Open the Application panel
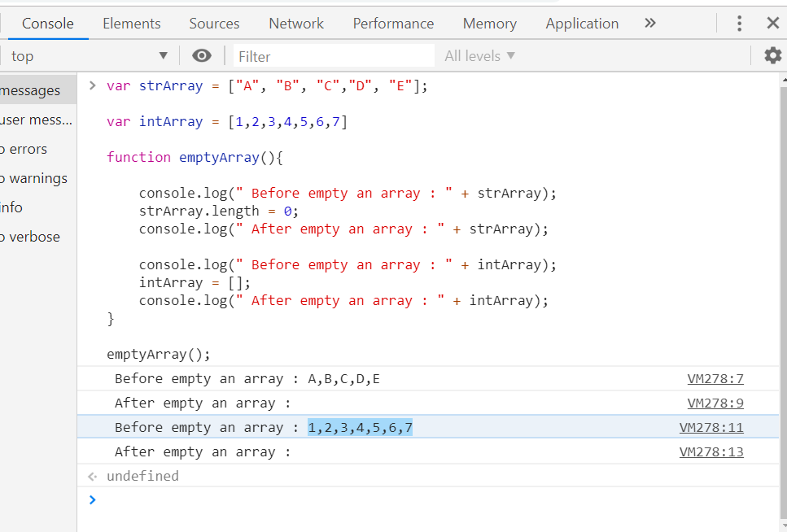The height and width of the screenshot is (532, 787). point(582,23)
